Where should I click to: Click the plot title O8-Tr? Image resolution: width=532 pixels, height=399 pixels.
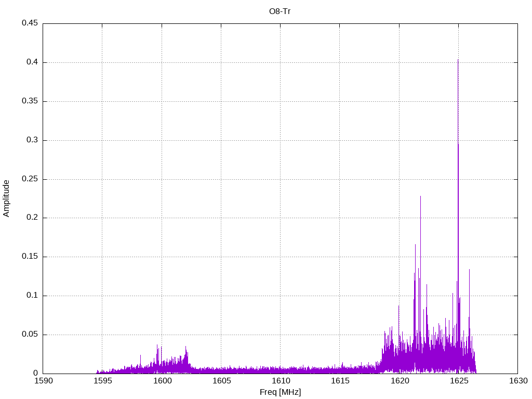tap(280, 11)
